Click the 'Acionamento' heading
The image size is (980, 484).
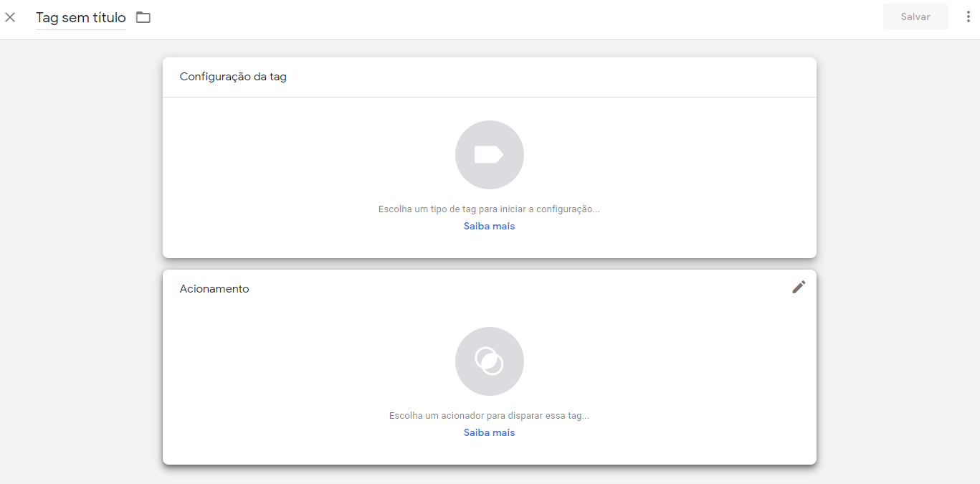(214, 289)
